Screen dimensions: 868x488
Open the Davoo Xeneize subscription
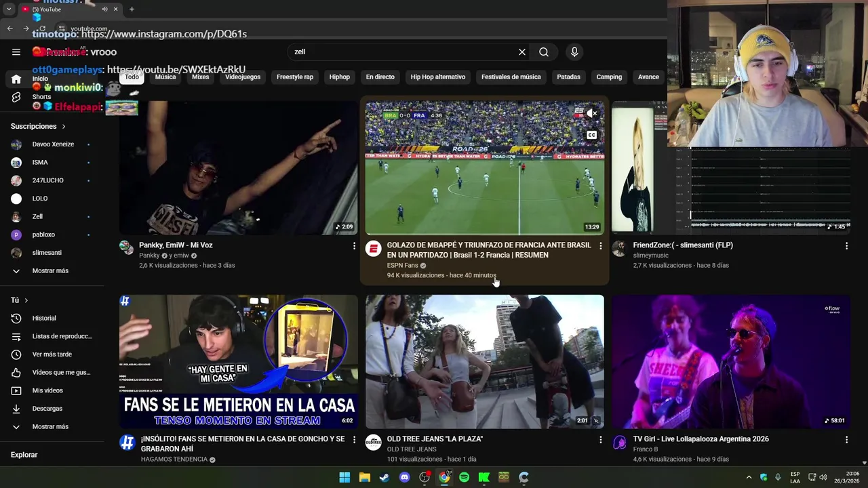[51, 144]
